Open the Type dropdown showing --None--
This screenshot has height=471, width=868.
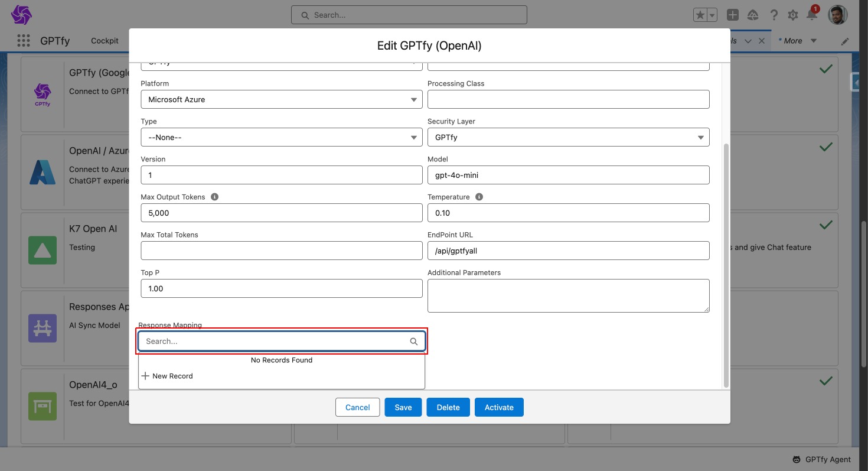[x=282, y=138]
